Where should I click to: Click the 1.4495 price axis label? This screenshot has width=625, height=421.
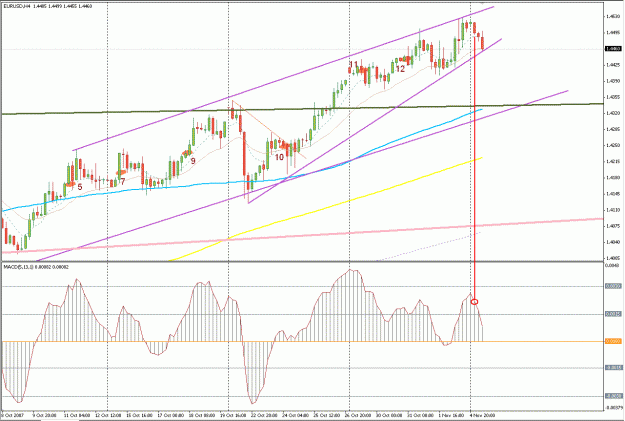[613, 33]
